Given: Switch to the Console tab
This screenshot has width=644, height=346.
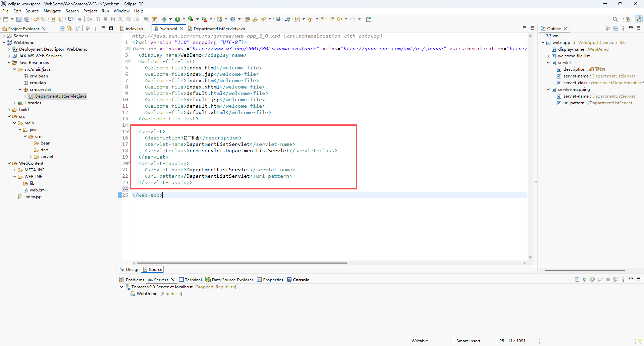Looking at the screenshot, I should click(299, 280).
